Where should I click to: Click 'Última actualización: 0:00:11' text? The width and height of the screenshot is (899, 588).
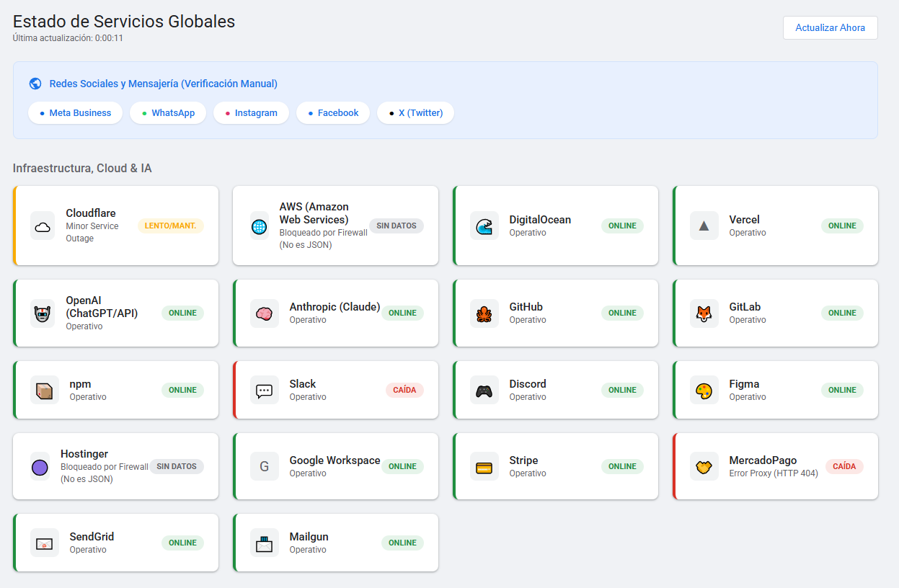point(68,38)
